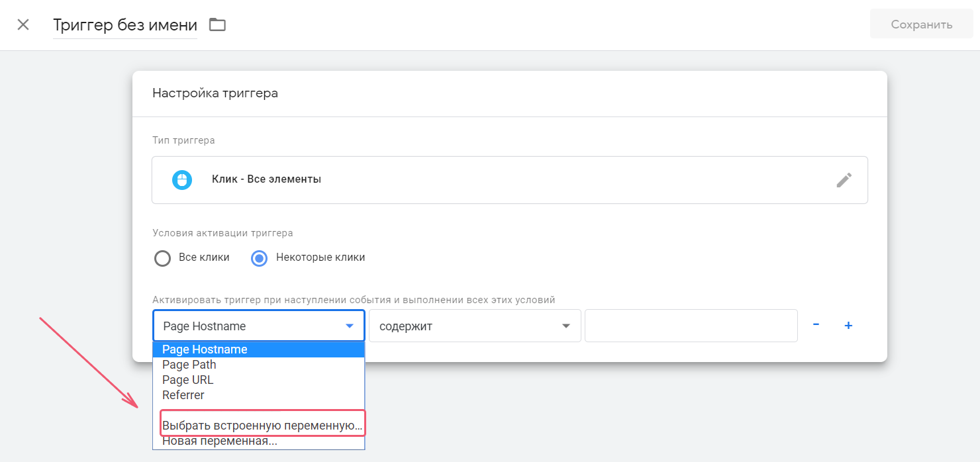Click the condition value input field
The image size is (980, 462).
691,326
